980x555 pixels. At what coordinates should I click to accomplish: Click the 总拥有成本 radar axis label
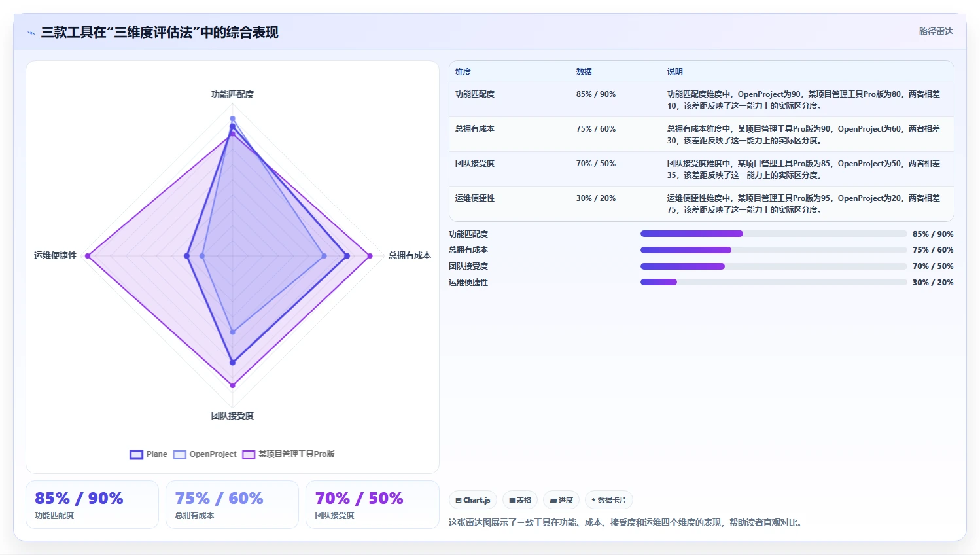[410, 255]
